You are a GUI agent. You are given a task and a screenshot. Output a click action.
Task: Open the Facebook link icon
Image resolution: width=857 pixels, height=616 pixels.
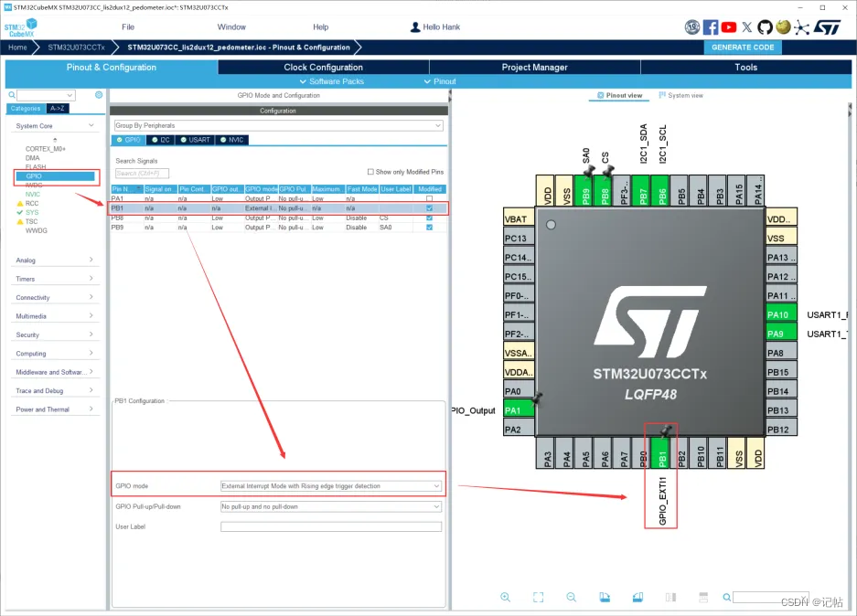coord(711,27)
